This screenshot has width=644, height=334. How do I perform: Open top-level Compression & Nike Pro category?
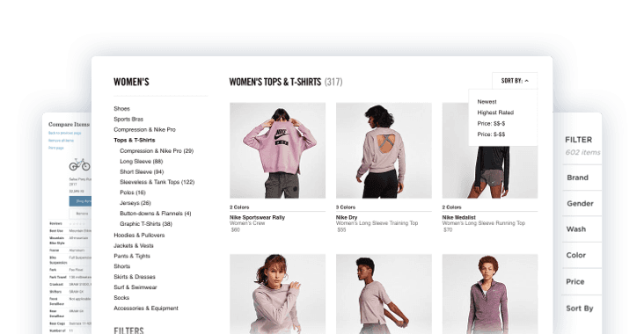(144, 130)
